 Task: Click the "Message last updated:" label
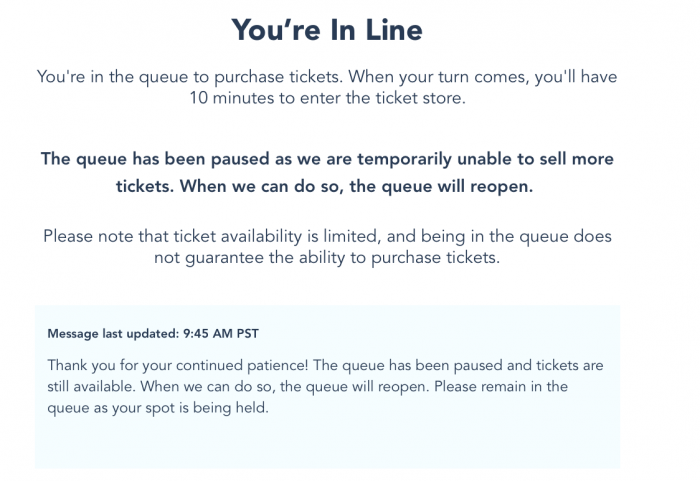(113, 334)
